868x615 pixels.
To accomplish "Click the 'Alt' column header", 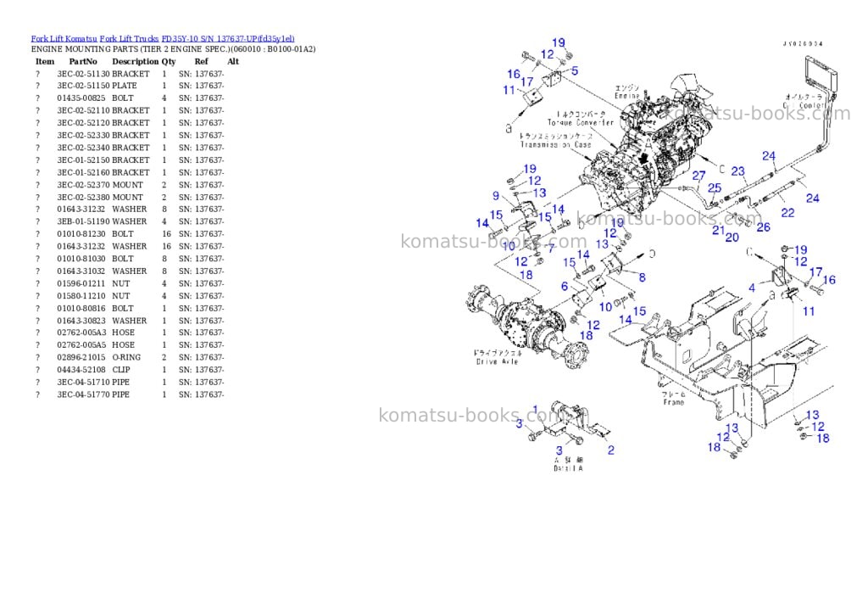I will click(233, 61).
